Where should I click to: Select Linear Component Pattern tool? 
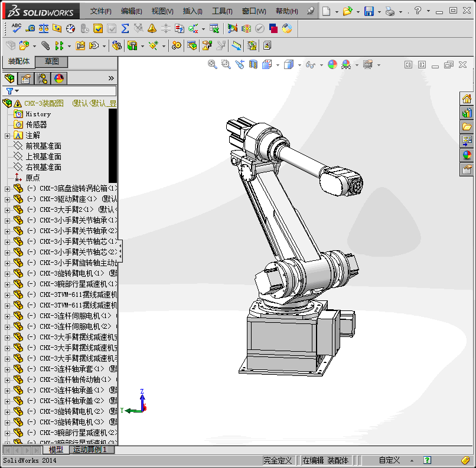[59, 46]
